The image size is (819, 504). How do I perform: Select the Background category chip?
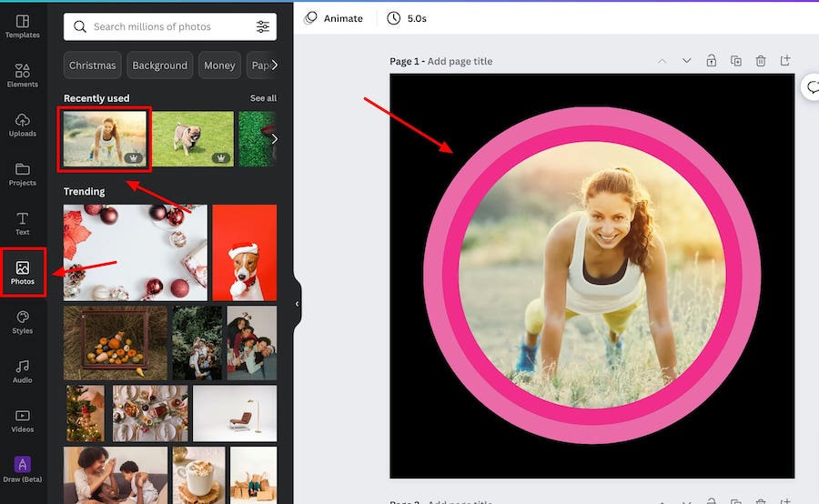[x=160, y=66]
